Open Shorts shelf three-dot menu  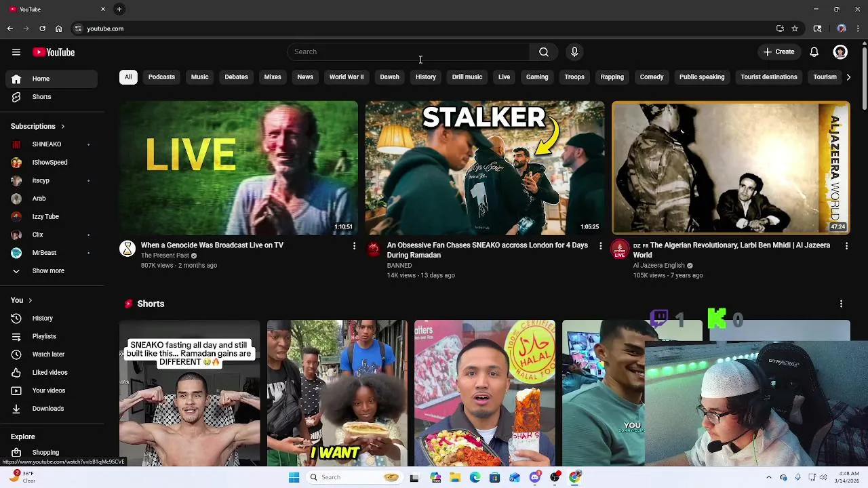[841, 304]
